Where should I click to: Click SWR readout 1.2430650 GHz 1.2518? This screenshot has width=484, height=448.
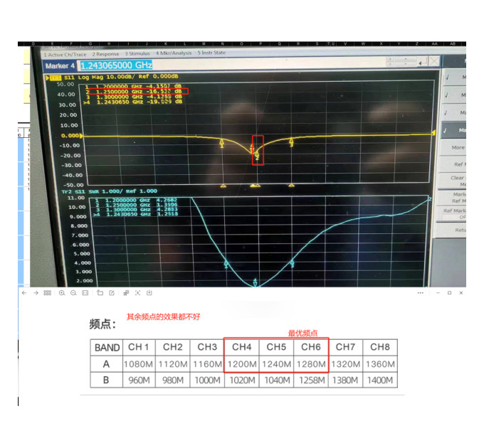tap(136, 214)
